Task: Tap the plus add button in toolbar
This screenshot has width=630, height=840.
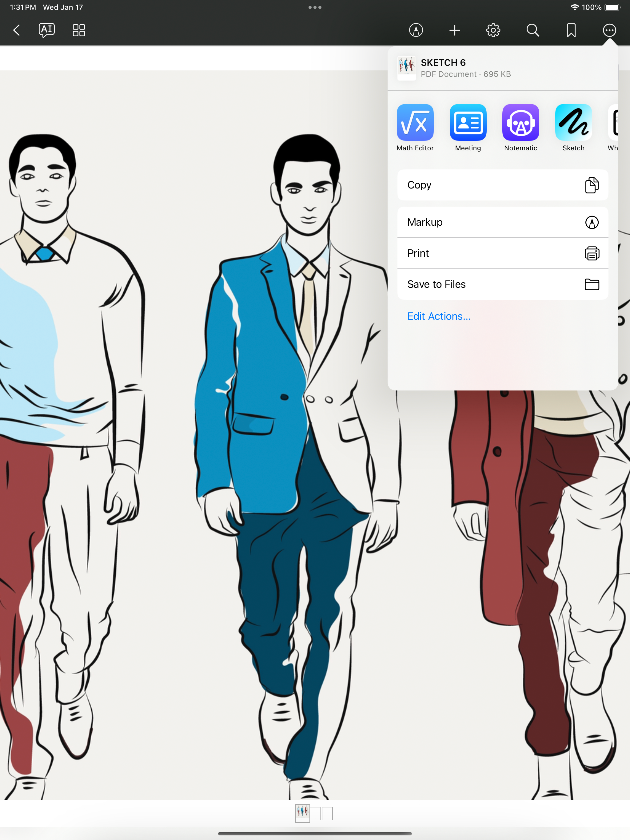Action: (x=454, y=30)
